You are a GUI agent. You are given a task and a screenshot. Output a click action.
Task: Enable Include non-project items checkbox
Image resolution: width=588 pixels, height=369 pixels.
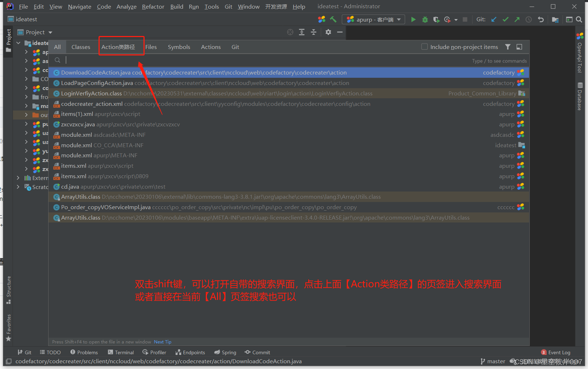pyautogui.click(x=424, y=47)
